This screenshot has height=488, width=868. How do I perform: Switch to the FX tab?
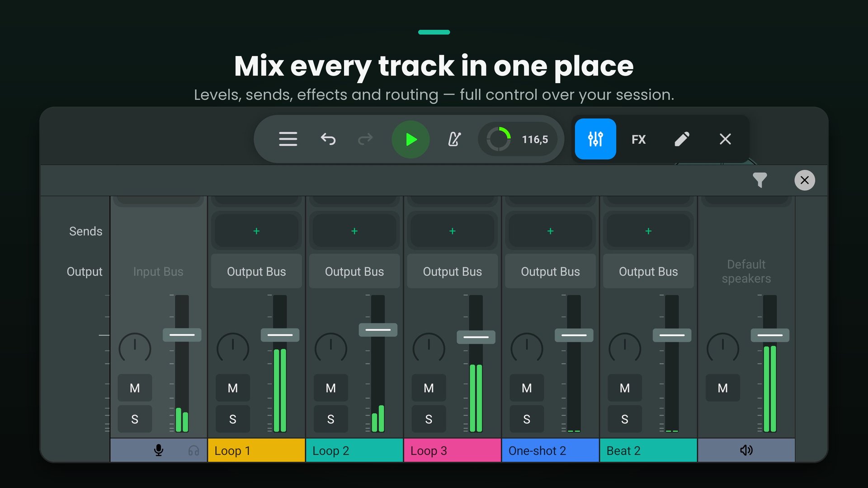pos(638,139)
